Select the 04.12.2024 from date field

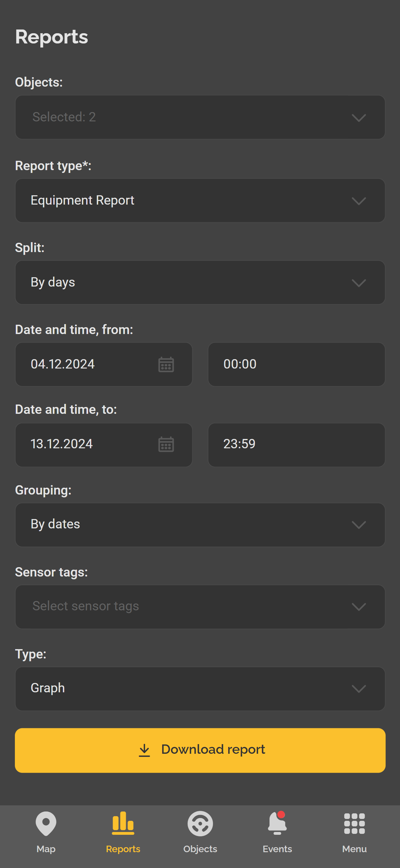104,364
